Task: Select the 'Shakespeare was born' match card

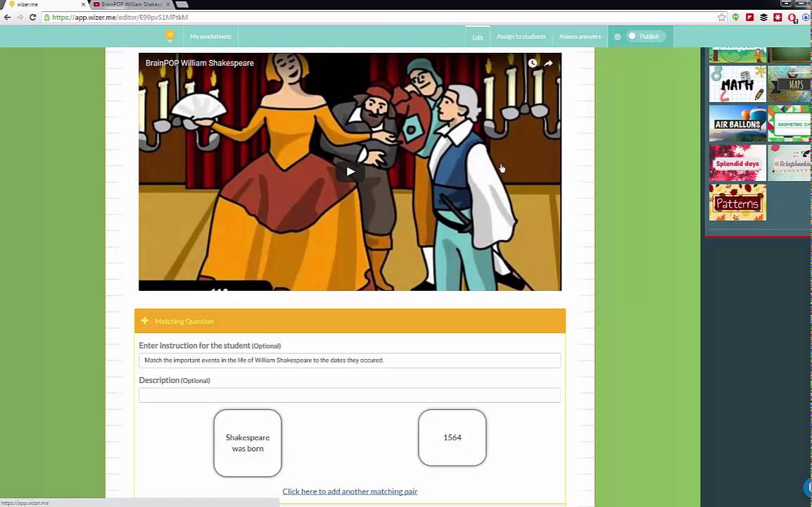Action: coord(248,443)
